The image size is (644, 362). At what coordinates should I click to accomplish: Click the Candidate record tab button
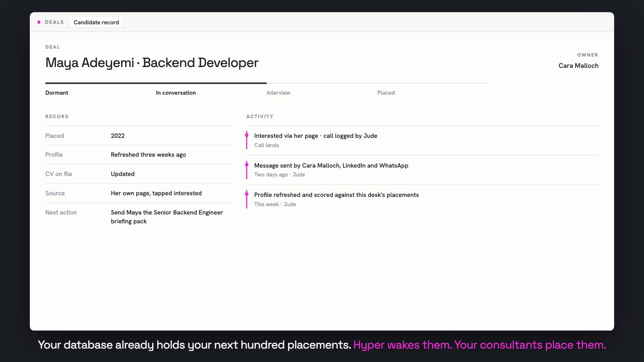[x=96, y=22]
